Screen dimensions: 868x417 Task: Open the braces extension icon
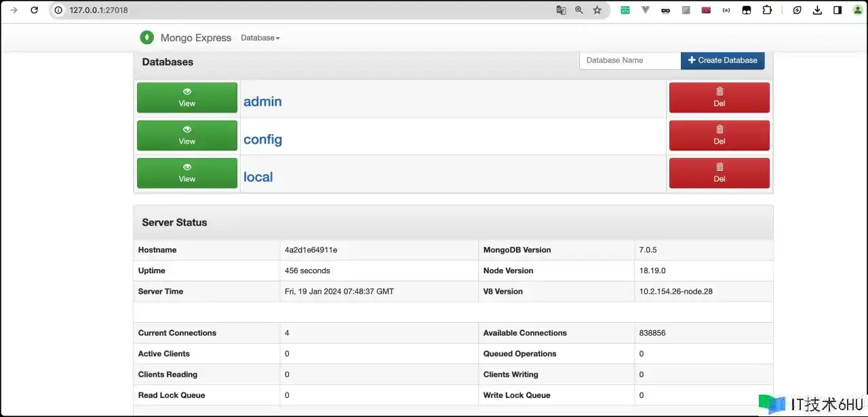coord(726,10)
